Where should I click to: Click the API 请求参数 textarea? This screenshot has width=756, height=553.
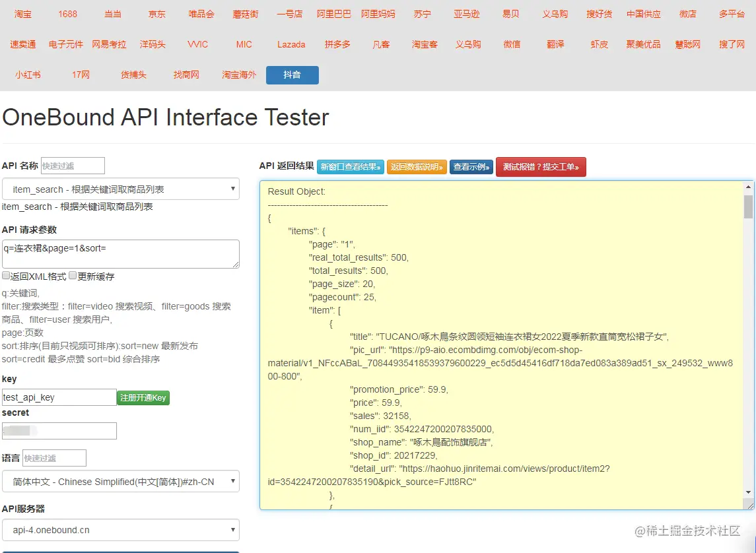pyautogui.click(x=121, y=254)
